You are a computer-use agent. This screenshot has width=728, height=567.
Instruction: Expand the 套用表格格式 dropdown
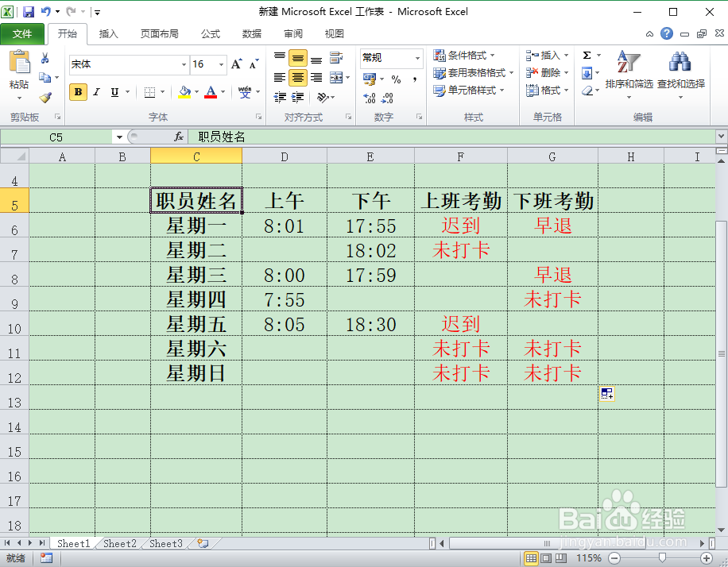click(x=473, y=73)
